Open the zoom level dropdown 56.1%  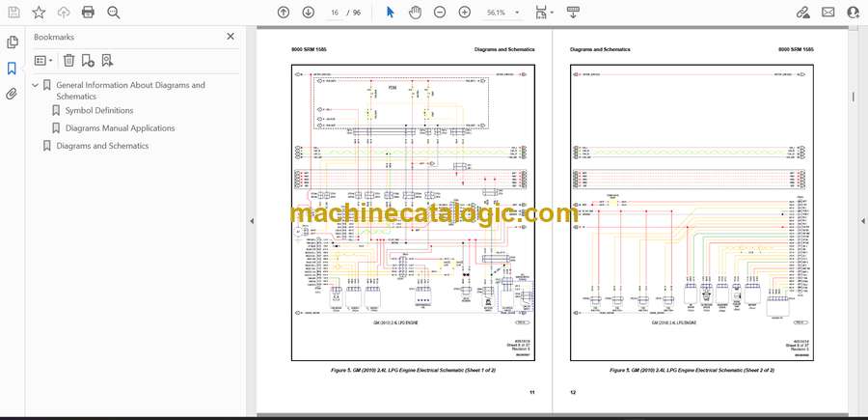[x=502, y=13]
